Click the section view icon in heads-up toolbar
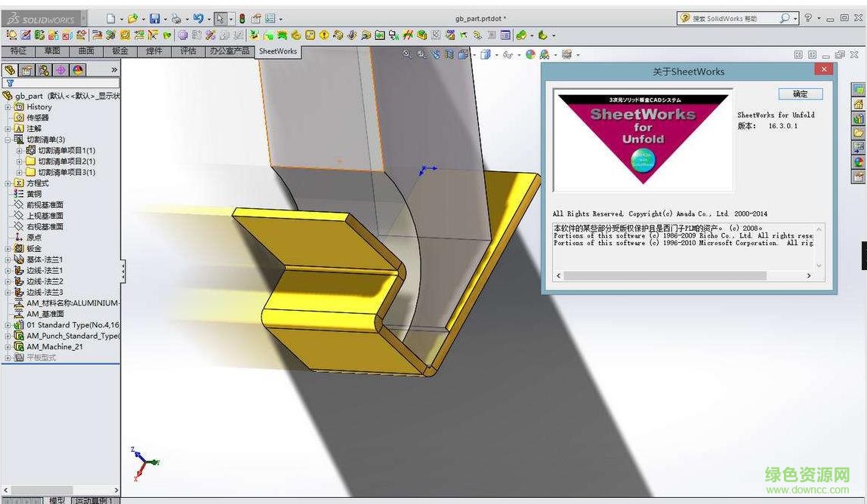 pos(449,54)
